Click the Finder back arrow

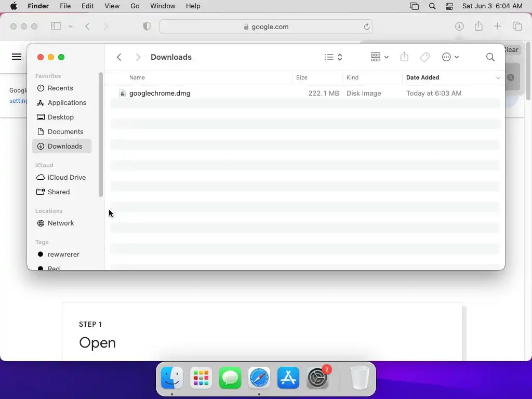pyautogui.click(x=119, y=57)
